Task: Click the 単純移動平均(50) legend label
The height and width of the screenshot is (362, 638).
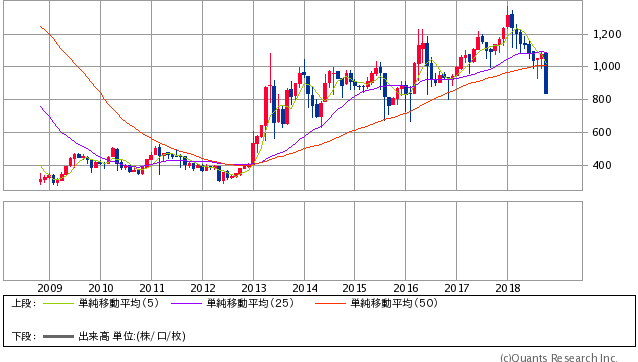Action: click(x=394, y=303)
